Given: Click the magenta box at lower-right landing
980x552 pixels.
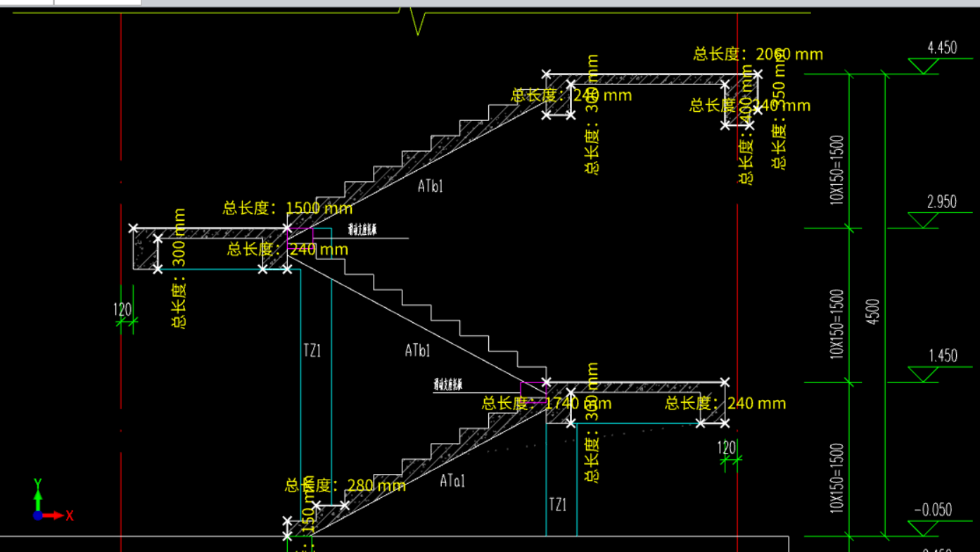Looking at the screenshot, I should coord(533,392).
